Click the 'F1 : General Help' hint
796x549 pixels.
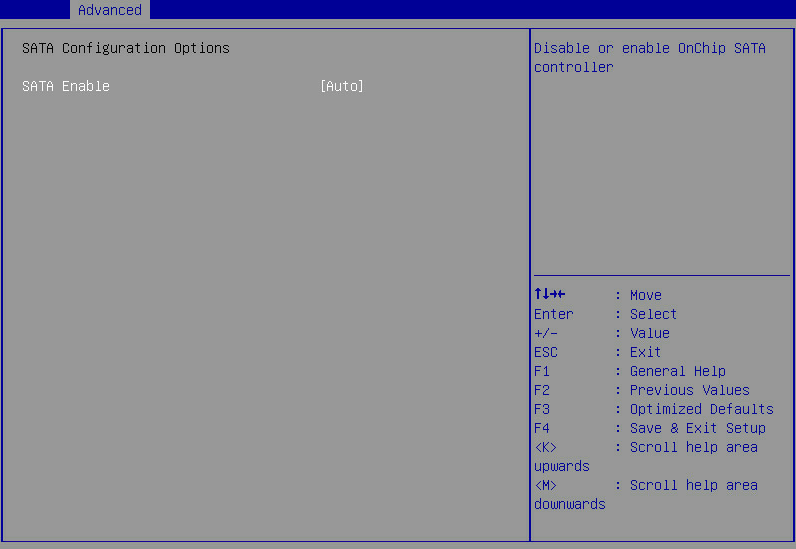629,371
